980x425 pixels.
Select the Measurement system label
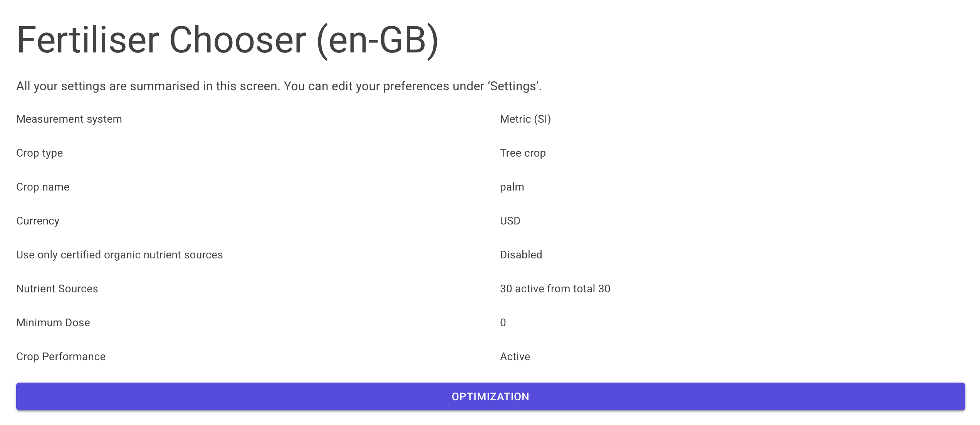click(x=69, y=119)
